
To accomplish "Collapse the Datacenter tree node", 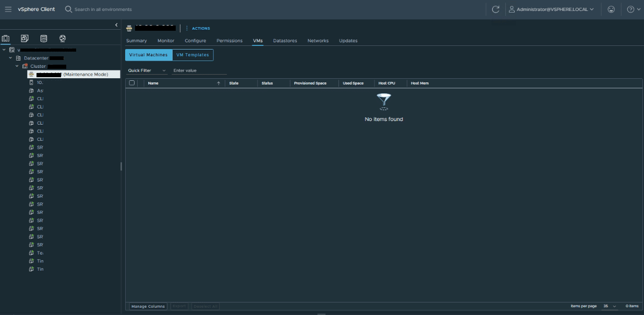I will 10,58.
